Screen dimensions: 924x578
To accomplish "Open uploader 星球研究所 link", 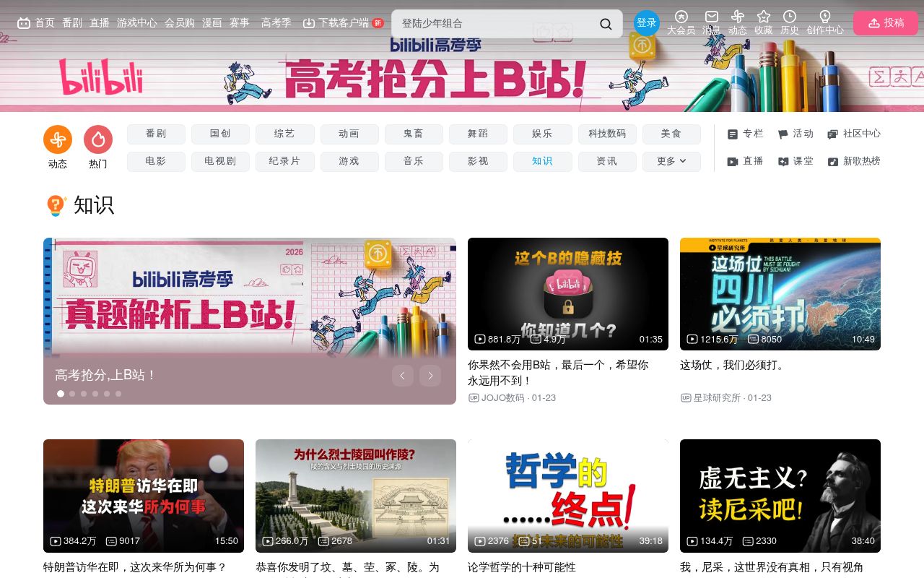I will click(717, 398).
